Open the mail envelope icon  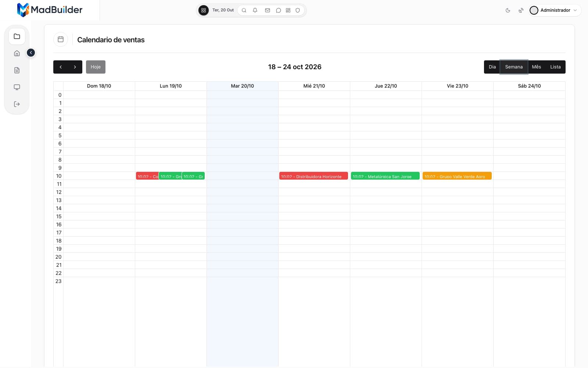(268, 10)
